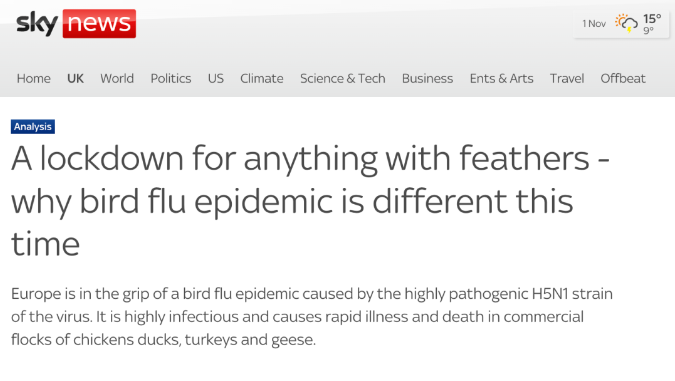Open the World news section
The width and height of the screenshot is (675, 381).
click(x=117, y=78)
